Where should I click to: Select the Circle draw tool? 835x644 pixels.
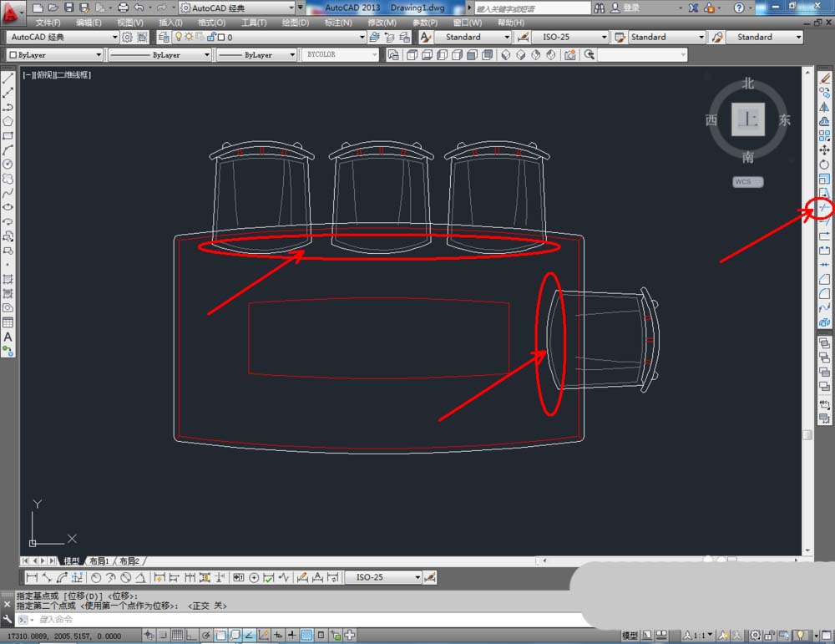8,165
